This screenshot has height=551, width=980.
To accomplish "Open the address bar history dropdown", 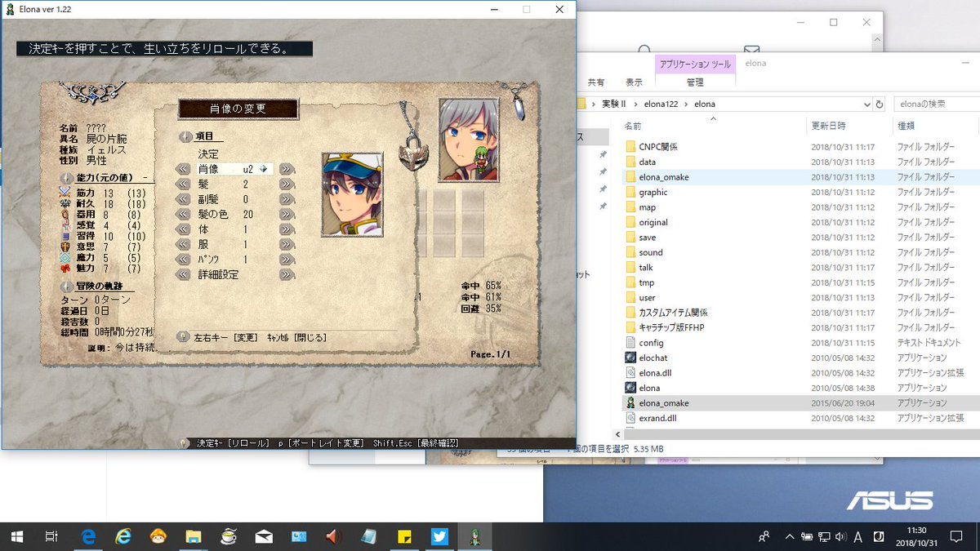I will (866, 104).
